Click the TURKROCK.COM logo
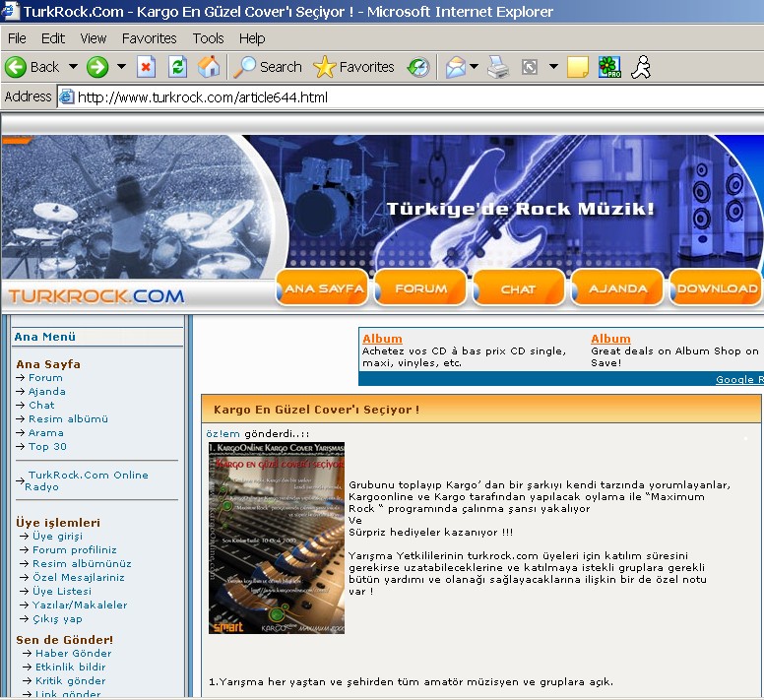The width and height of the screenshot is (764, 700). pyautogui.click(x=95, y=295)
